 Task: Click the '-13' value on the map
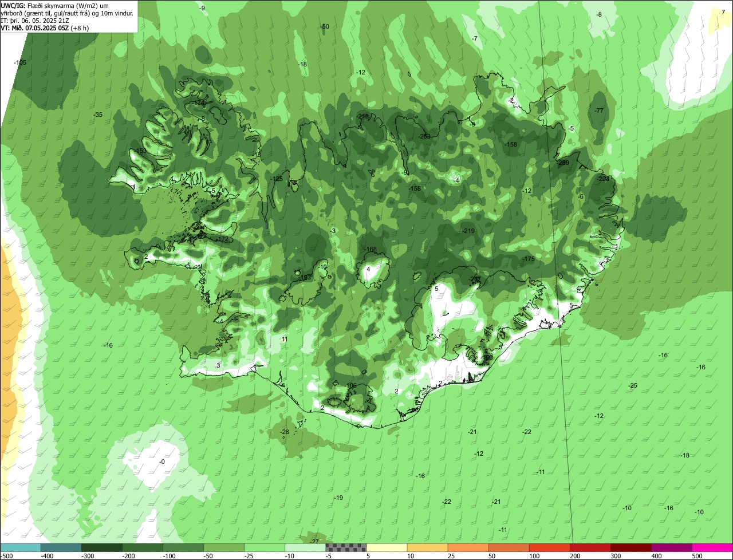(x=257, y=155)
